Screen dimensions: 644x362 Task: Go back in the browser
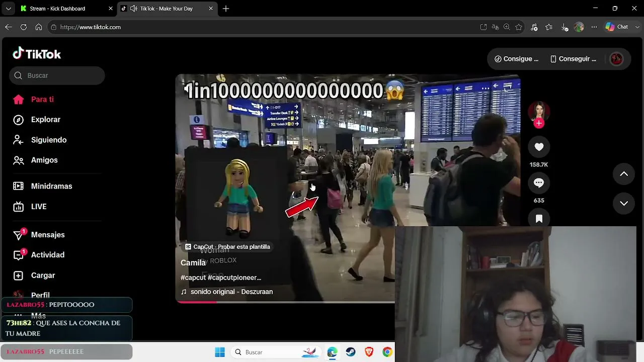[x=9, y=27]
